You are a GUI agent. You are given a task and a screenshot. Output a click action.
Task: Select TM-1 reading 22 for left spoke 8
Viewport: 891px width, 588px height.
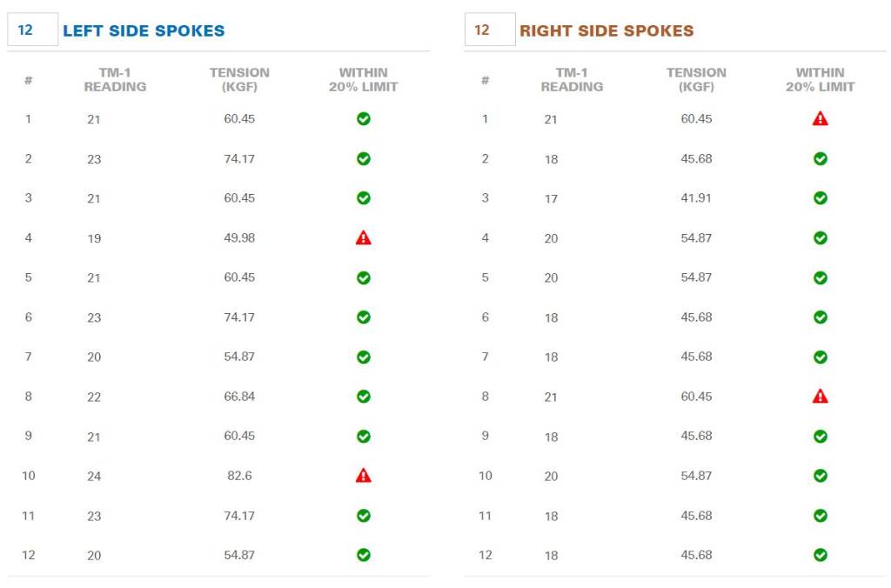94,398
